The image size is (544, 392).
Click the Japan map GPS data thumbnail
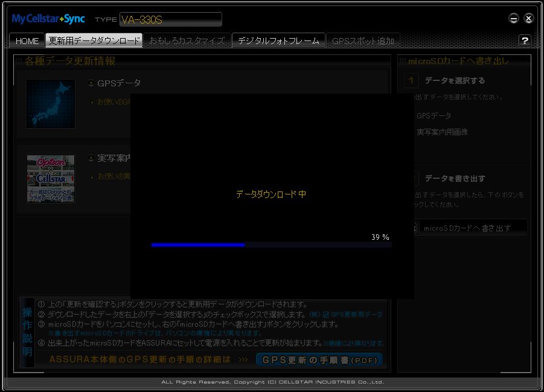click(51, 103)
